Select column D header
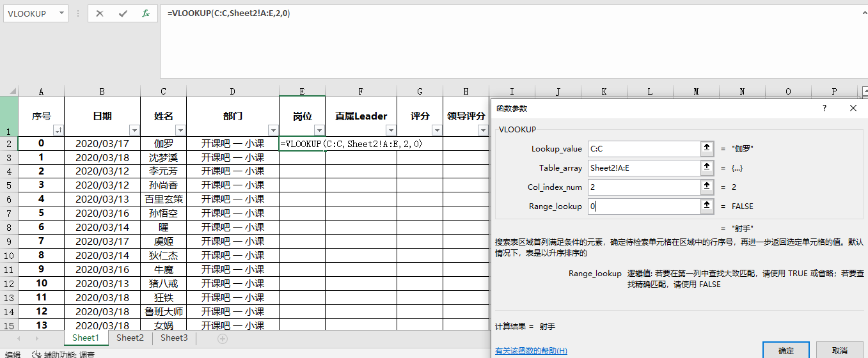This screenshot has height=358, width=868. [x=233, y=91]
